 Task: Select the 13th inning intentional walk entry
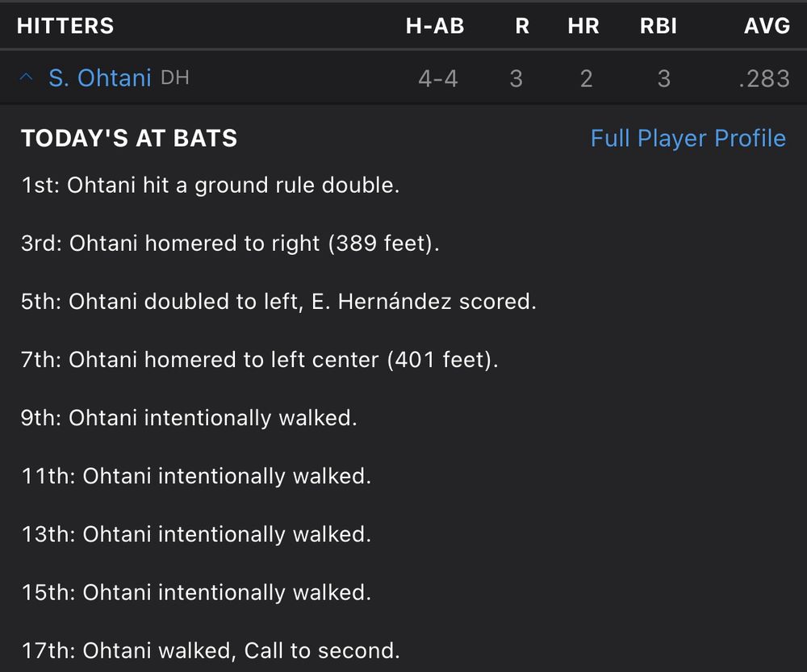click(196, 534)
